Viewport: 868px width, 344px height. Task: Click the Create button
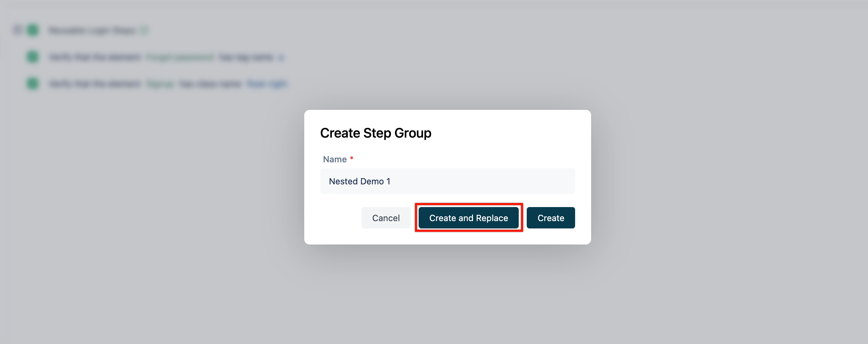[x=550, y=218]
